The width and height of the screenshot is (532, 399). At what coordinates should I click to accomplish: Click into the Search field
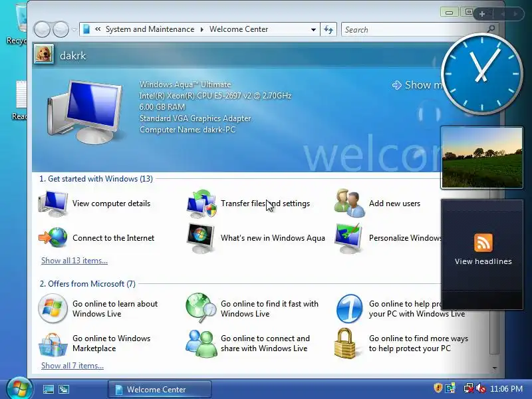(x=414, y=29)
